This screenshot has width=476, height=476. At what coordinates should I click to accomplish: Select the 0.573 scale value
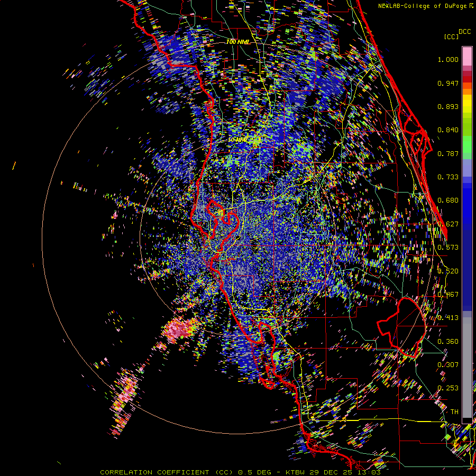(x=448, y=248)
